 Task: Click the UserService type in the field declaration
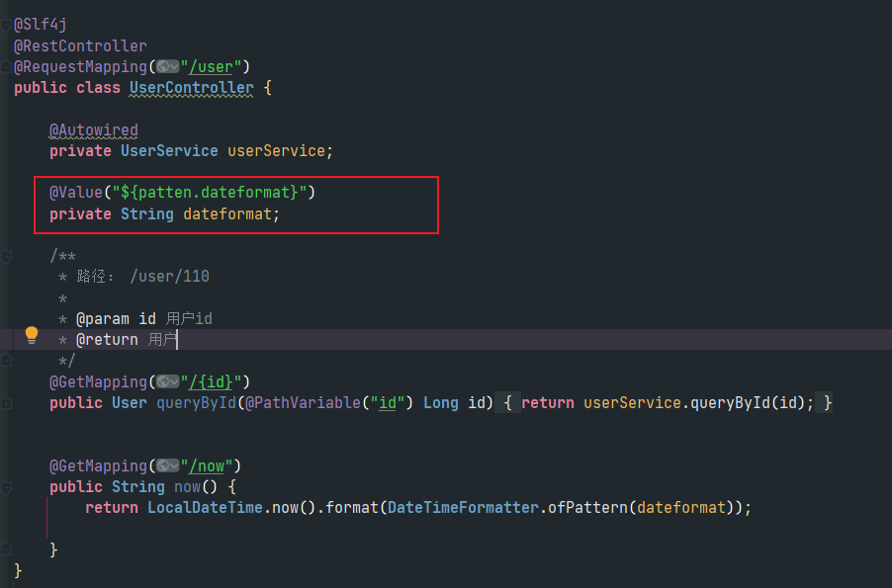(169, 150)
